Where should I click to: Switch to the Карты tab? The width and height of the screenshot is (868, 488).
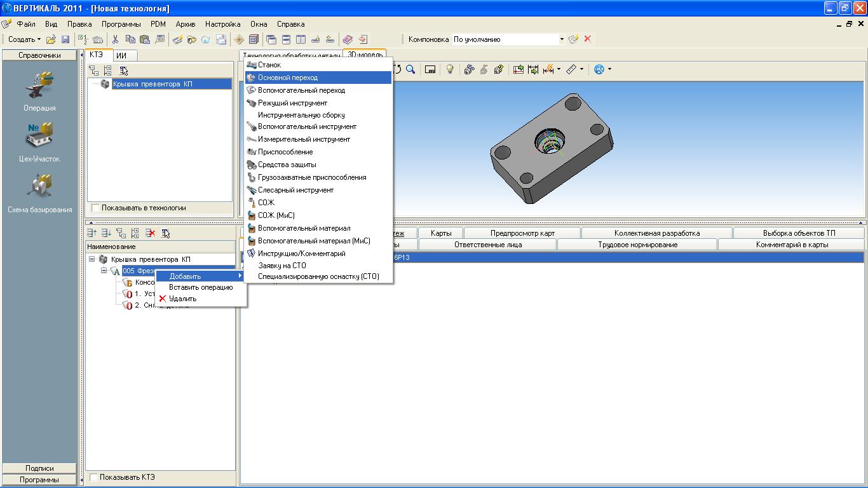coord(441,233)
